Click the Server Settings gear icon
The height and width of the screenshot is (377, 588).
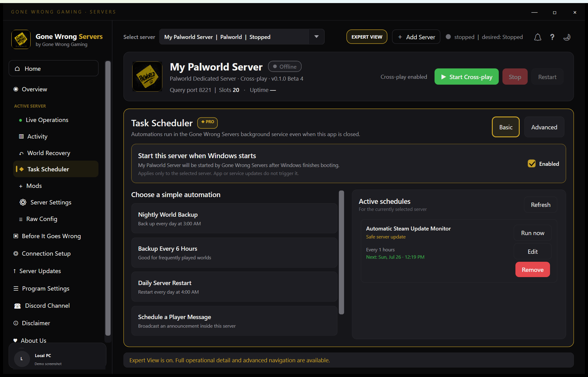23,202
